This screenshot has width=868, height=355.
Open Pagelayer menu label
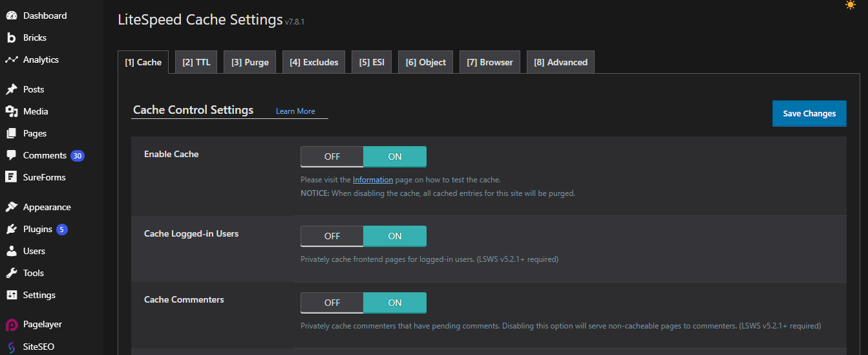click(43, 324)
